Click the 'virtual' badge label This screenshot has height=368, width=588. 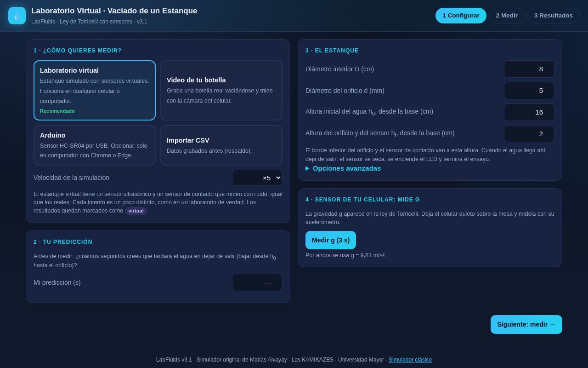point(136,211)
